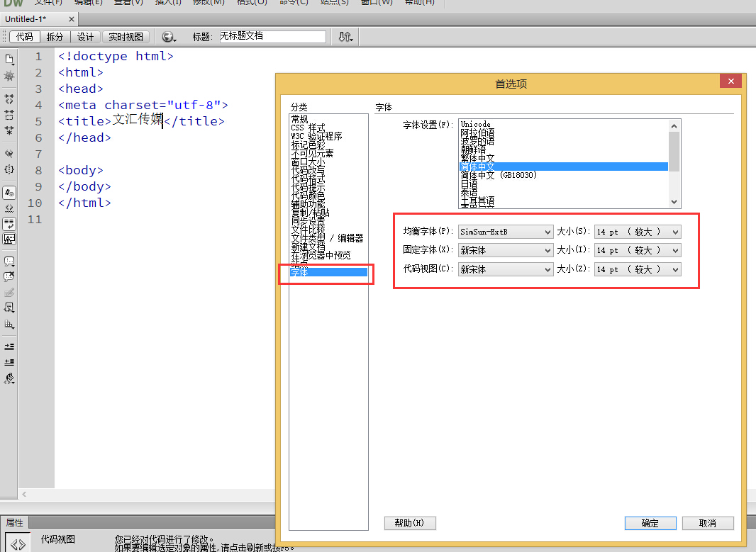756x552 pixels.
Task: Click the 标题 title input field
Action: (273, 37)
